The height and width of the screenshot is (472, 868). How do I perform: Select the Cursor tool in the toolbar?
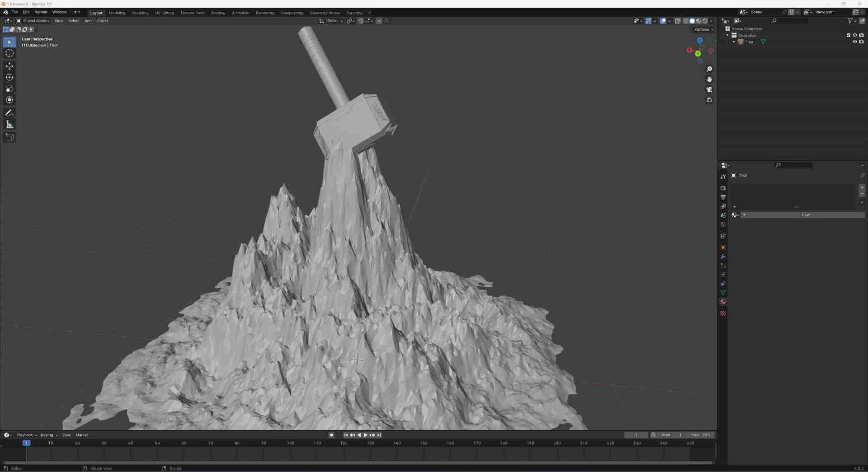(x=9, y=53)
